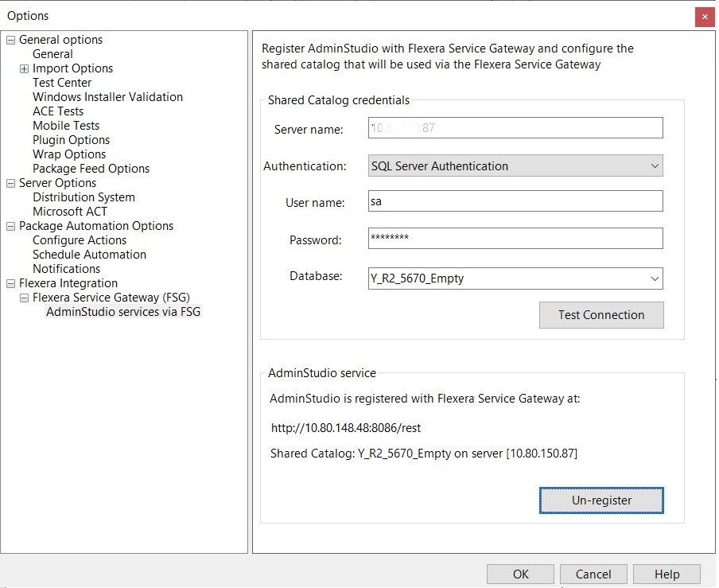Image resolution: width=719 pixels, height=588 pixels.
Task: Select Distribution System tree item
Action: pyautogui.click(x=84, y=197)
